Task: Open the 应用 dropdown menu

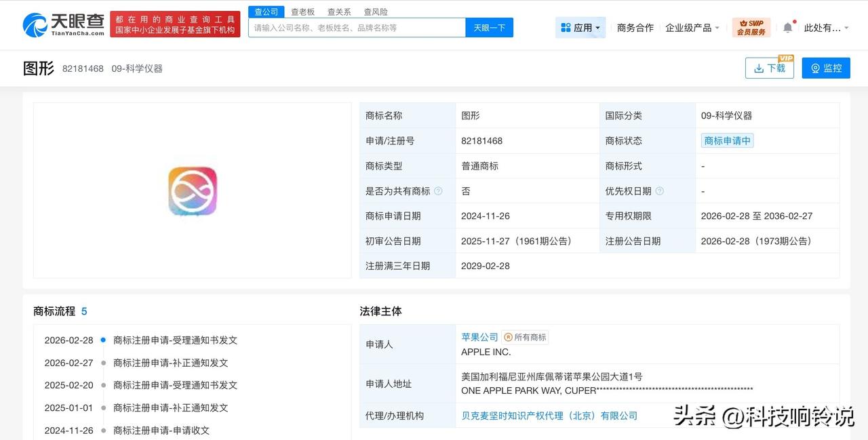Action: coord(585,27)
